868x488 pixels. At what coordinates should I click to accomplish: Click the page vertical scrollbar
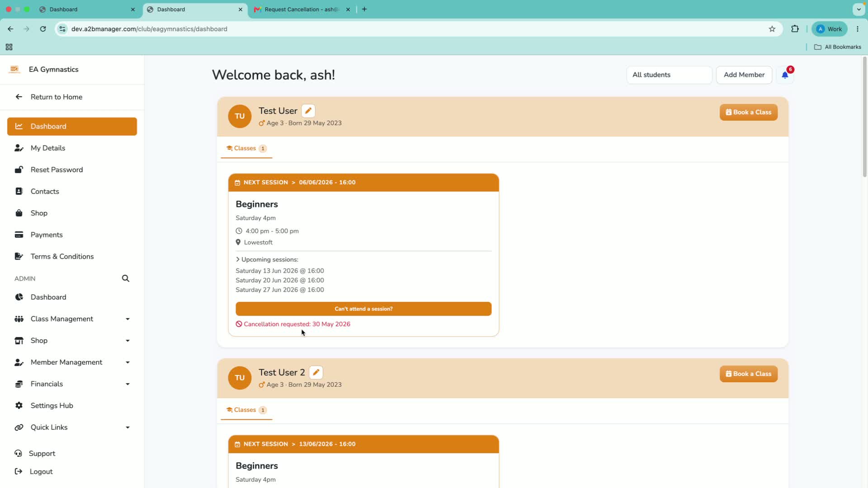tap(864, 117)
